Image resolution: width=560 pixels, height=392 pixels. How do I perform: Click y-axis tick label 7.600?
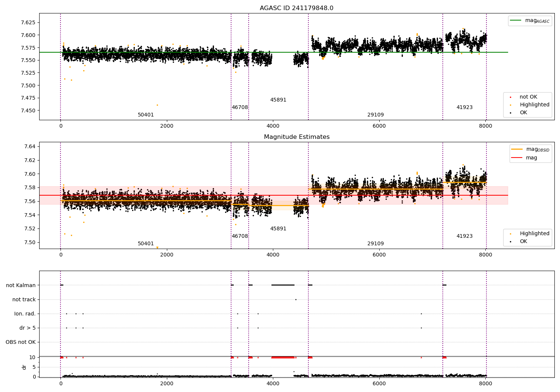[28, 35]
